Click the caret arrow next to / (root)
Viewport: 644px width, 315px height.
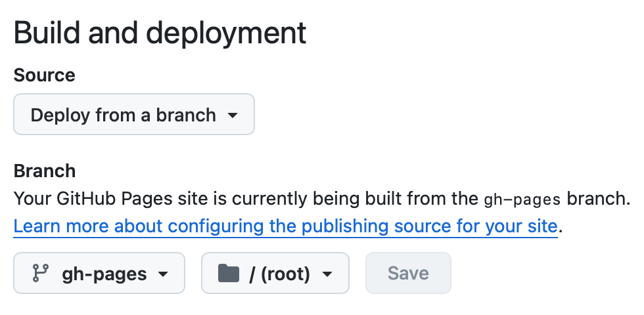pyautogui.click(x=327, y=274)
